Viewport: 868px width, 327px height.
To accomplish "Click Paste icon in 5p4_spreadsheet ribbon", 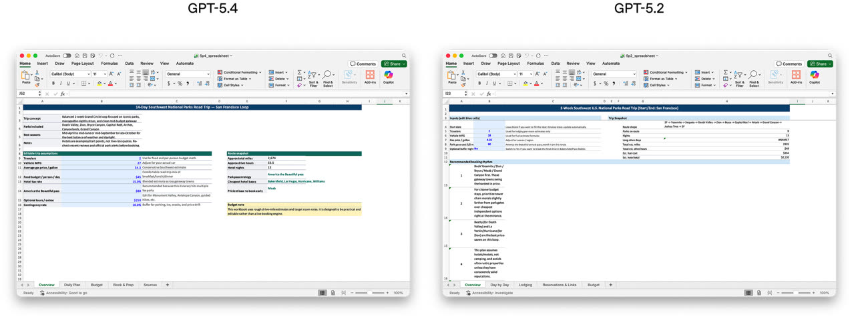I will 26,76.
